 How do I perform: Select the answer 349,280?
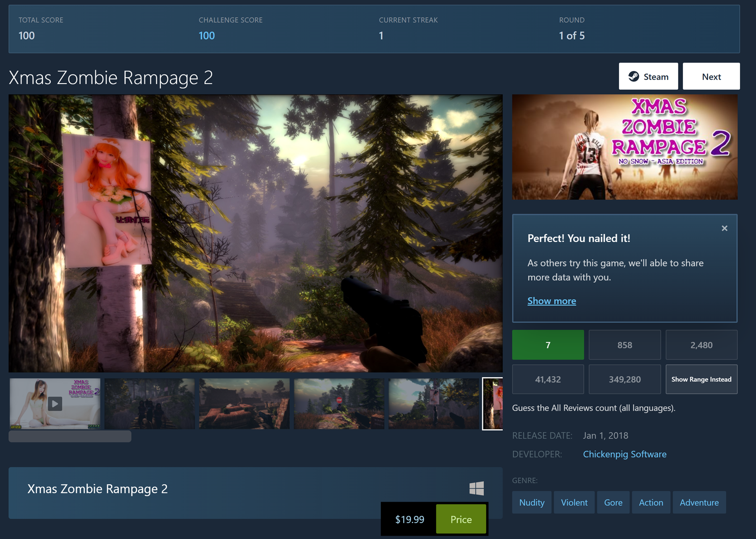click(625, 379)
